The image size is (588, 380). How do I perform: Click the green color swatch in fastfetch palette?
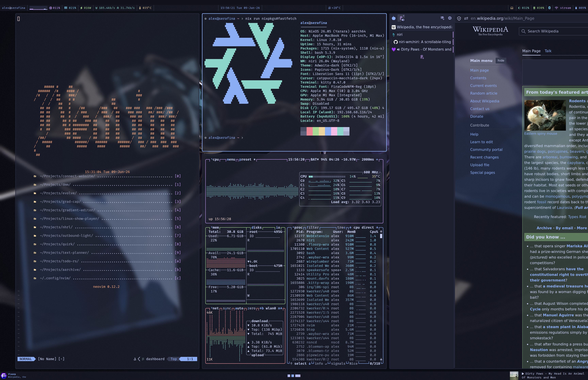point(316,131)
